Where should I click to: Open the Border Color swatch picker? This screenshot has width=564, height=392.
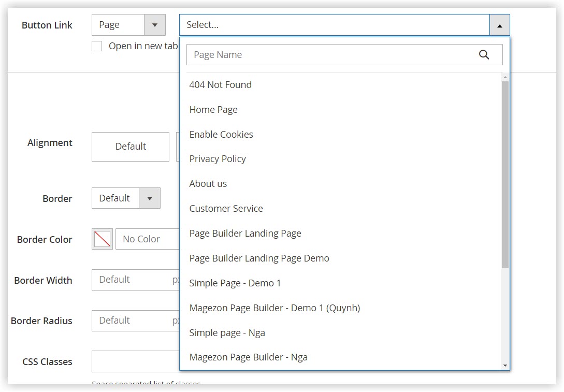102,239
